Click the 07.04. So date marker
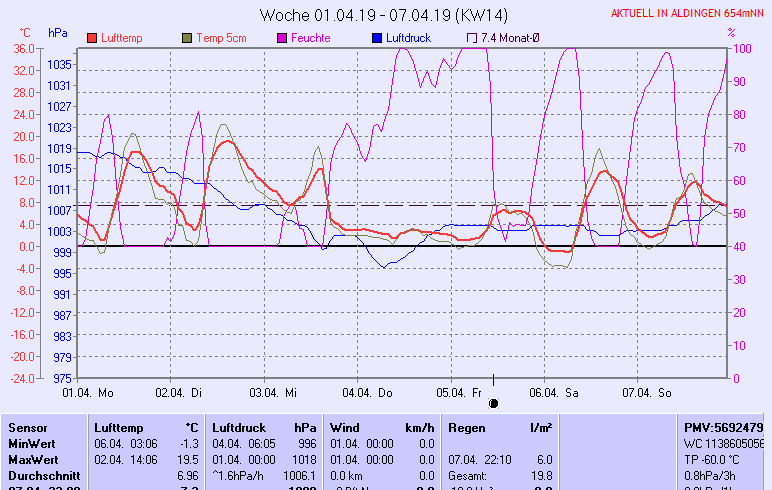 pos(646,392)
